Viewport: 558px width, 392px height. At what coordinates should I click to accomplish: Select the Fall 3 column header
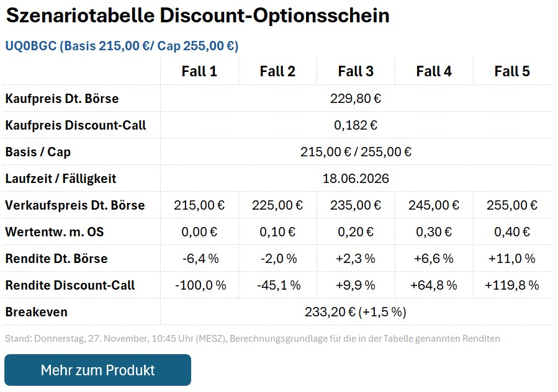[x=355, y=71]
